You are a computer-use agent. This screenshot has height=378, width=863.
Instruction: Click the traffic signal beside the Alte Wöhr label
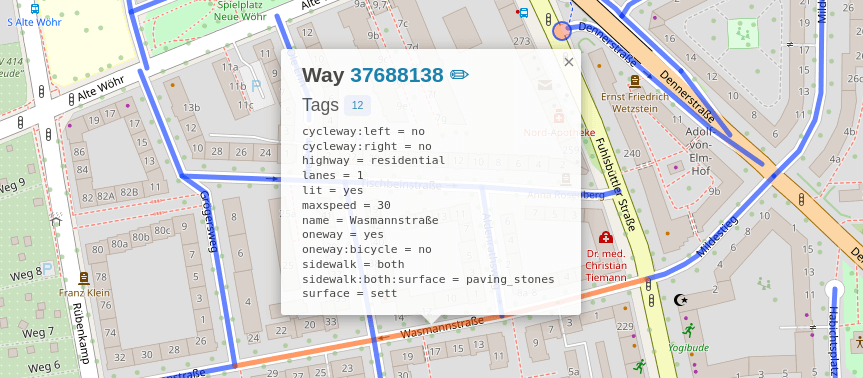(71, 100)
